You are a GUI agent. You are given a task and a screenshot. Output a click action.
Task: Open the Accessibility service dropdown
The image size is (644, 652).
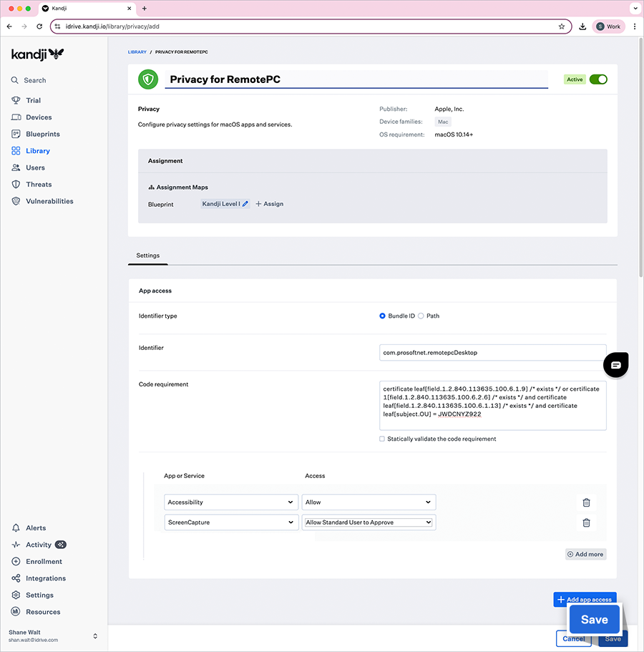[230, 502]
